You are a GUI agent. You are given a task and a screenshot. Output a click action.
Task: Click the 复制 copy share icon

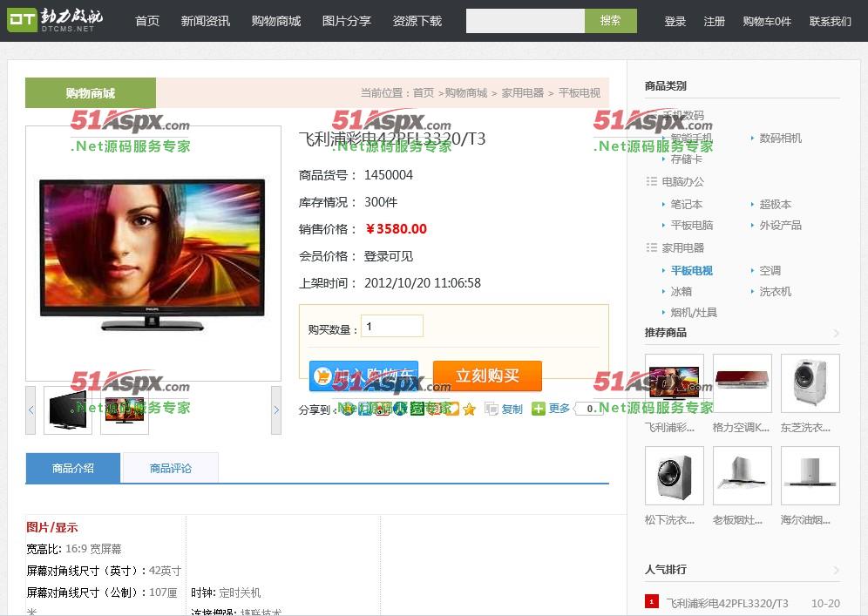coord(504,409)
